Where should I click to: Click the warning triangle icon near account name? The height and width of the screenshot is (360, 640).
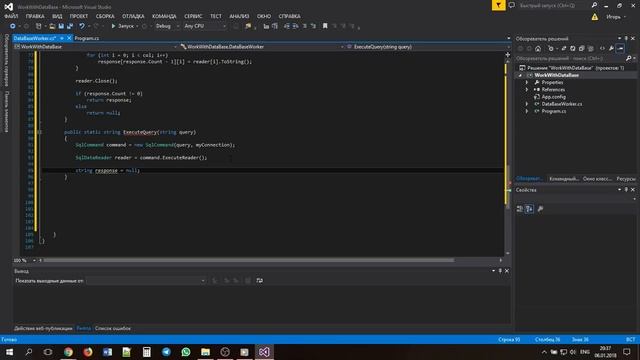pyautogui.click(x=595, y=17)
